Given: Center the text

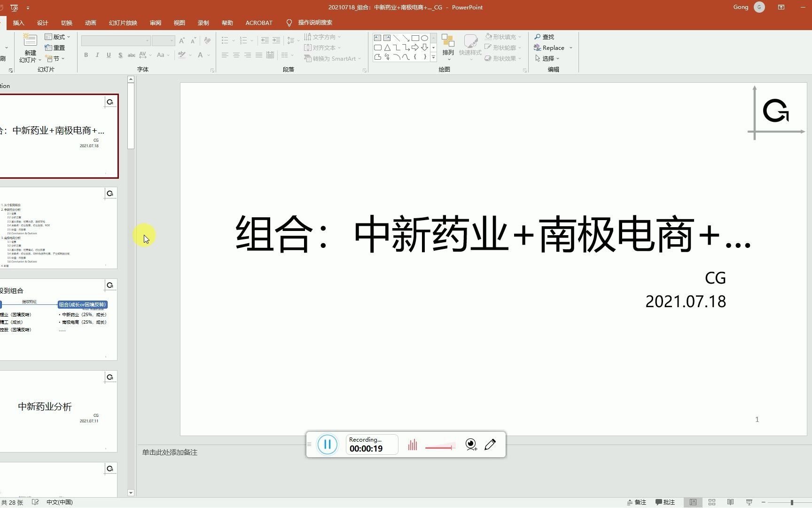Looking at the screenshot, I should pos(236,55).
